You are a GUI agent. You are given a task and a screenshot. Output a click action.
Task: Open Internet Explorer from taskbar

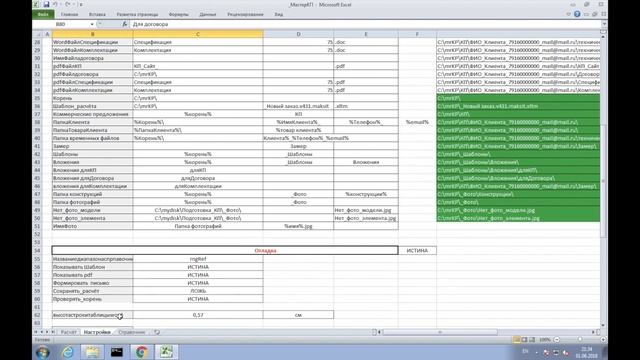68,352
